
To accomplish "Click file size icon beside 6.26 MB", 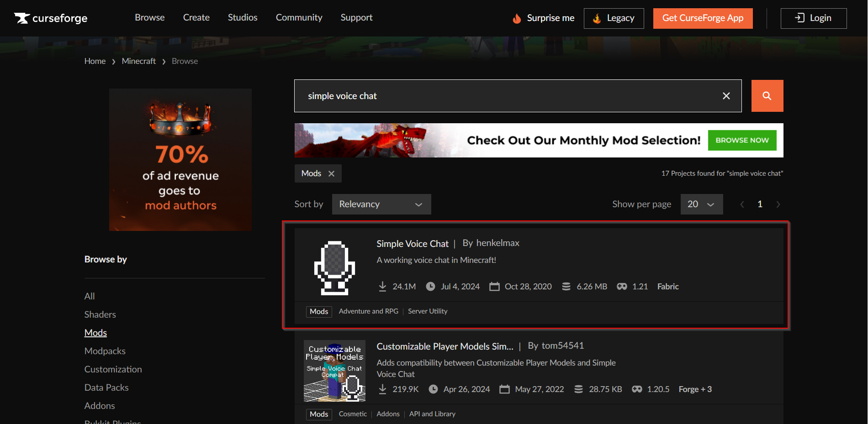I will [566, 286].
